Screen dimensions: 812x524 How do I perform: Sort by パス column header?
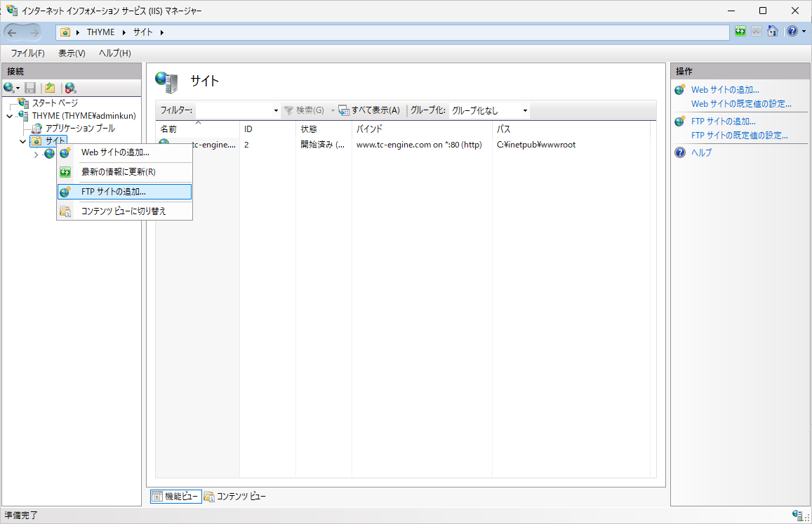(x=571, y=129)
